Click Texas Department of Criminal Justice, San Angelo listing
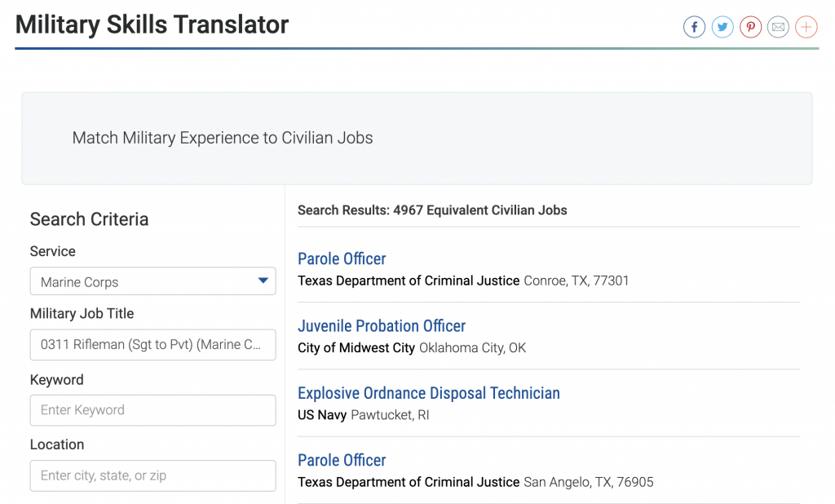835x504 pixels. click(x=409, y=482)
